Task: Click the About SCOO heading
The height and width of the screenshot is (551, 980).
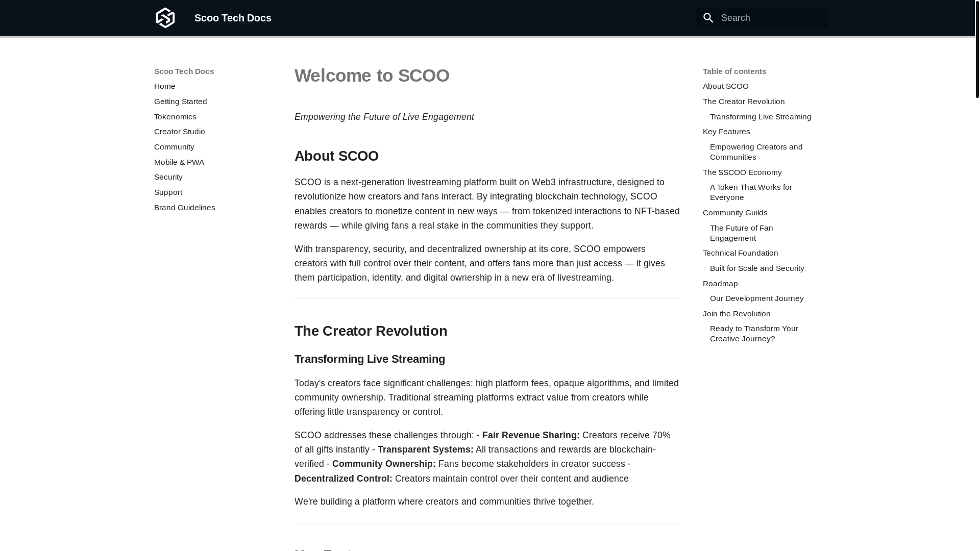Action: coord(337,156)
